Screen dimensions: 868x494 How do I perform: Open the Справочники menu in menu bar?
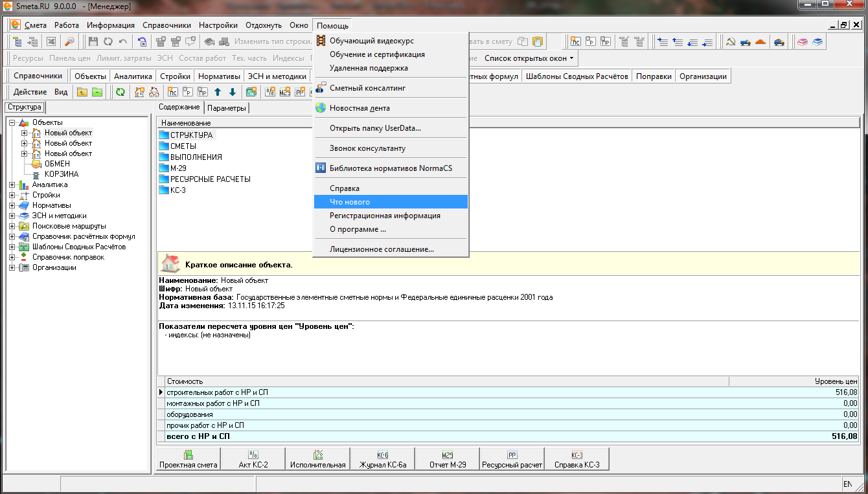[x=166, y=25]
